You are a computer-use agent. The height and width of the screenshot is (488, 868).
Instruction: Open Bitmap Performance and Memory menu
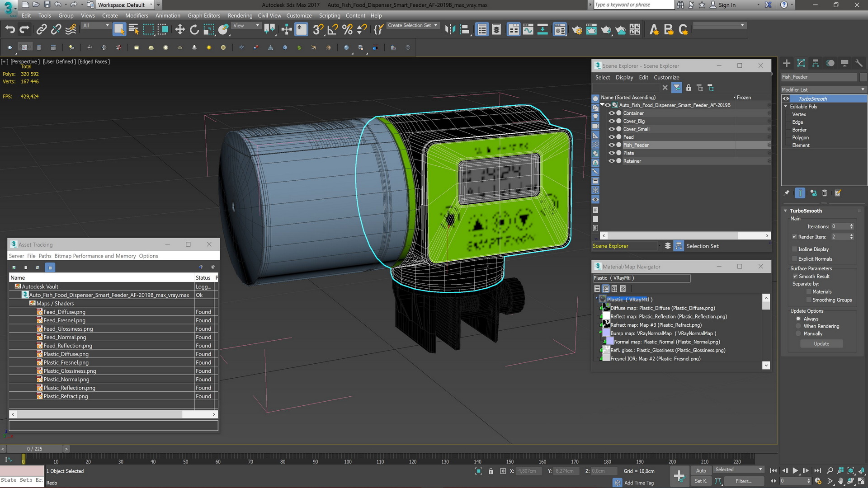click(x=95, y=256)
